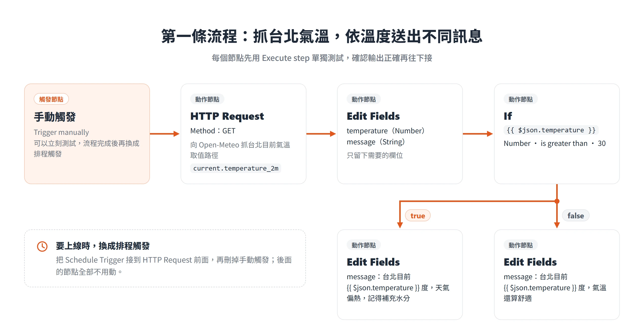Click 動作節點 badge under false branch

(521, 245)
